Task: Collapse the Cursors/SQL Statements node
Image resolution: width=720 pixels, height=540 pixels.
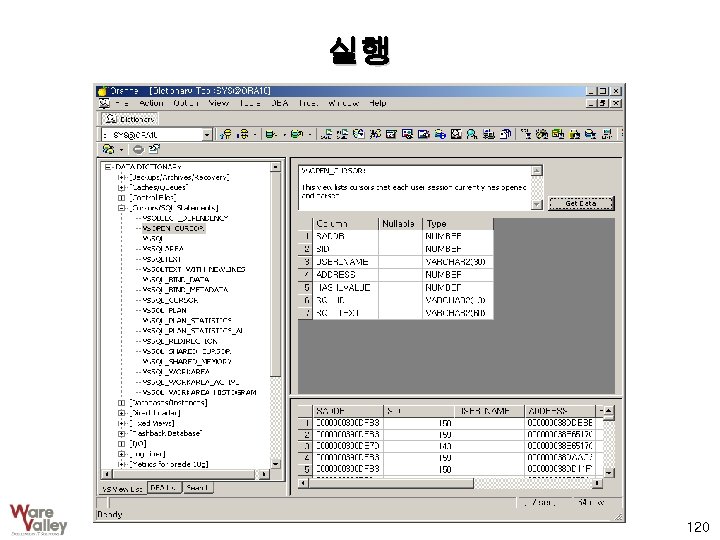Action: (x=121, y=208)
